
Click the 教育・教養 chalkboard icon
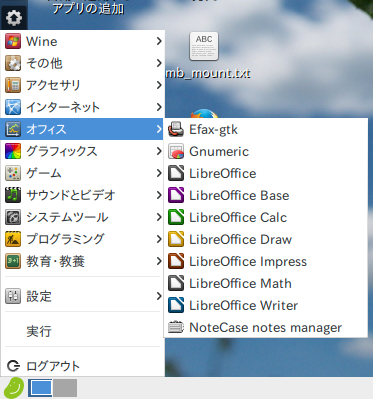(13, 261)
